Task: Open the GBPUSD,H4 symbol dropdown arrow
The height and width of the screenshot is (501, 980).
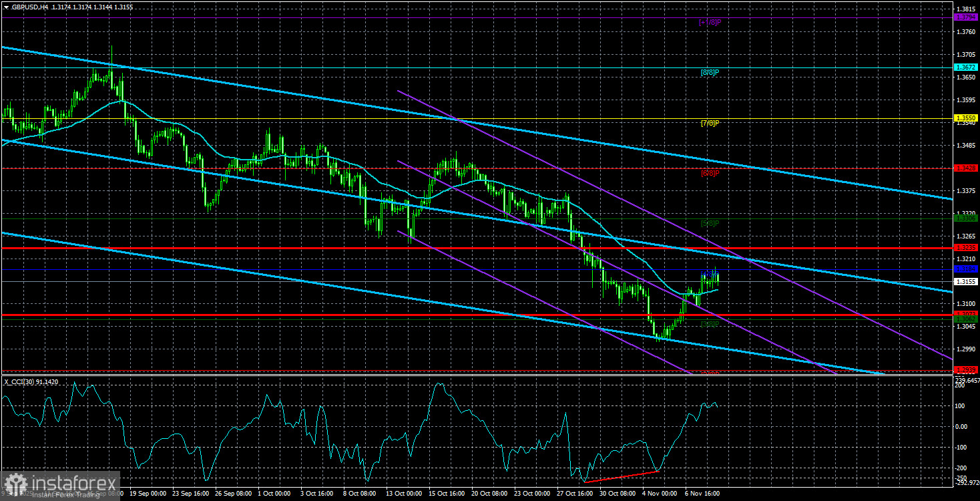Action: pyautogui.click(x=7, y=6)
